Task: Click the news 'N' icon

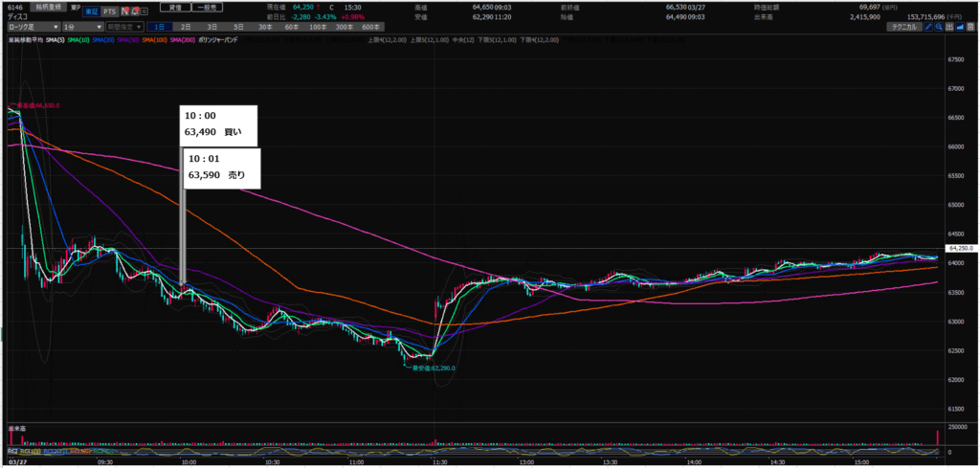Action: (x=123, y=11)
